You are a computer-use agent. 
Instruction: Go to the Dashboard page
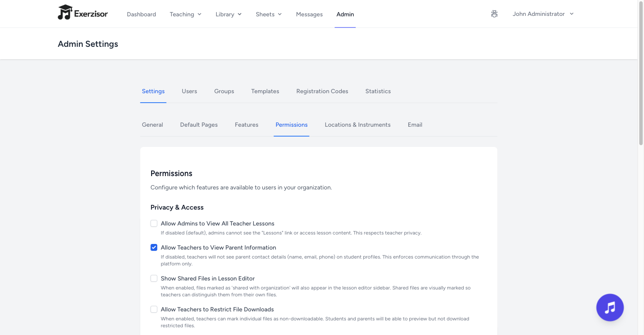pyautogui.click(x=141, y=14)
